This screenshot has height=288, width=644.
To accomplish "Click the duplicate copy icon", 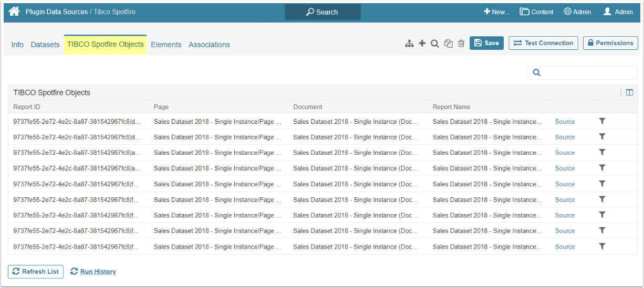I will click(448, 44).
